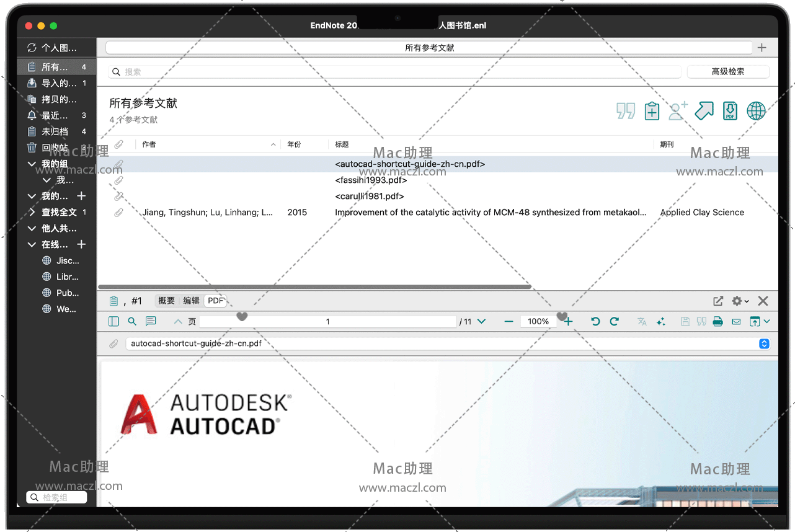
Task: Click the print PDF icon
Action: tap(718, 321)
